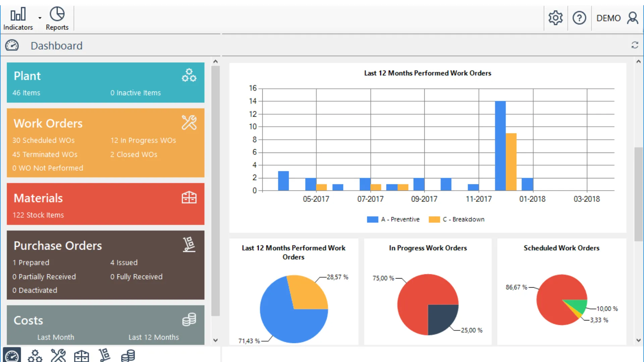The height and width of the screenshot is (362, 644).
Task: Open the help question mark icon
Action: (x=579, y=18)
